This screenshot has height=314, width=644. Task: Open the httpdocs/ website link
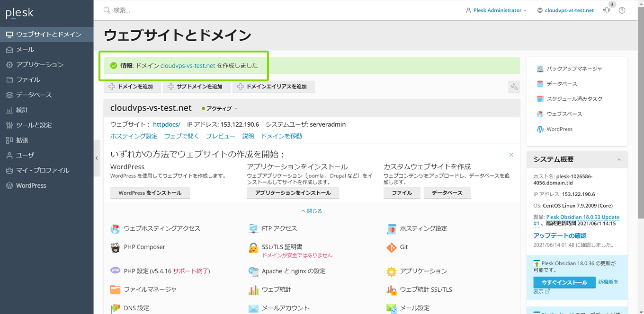coord(167,124)
